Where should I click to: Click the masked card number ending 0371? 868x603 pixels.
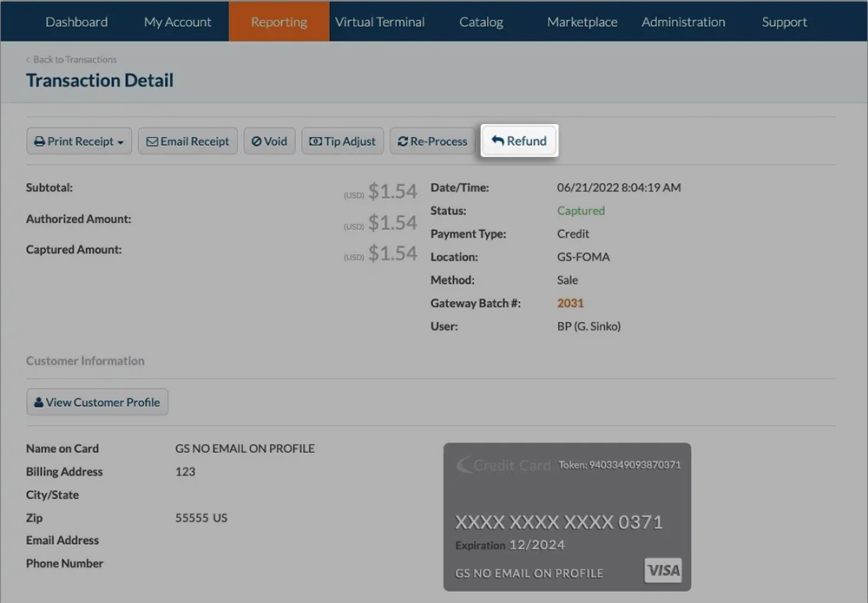click(x=558, y=521)
